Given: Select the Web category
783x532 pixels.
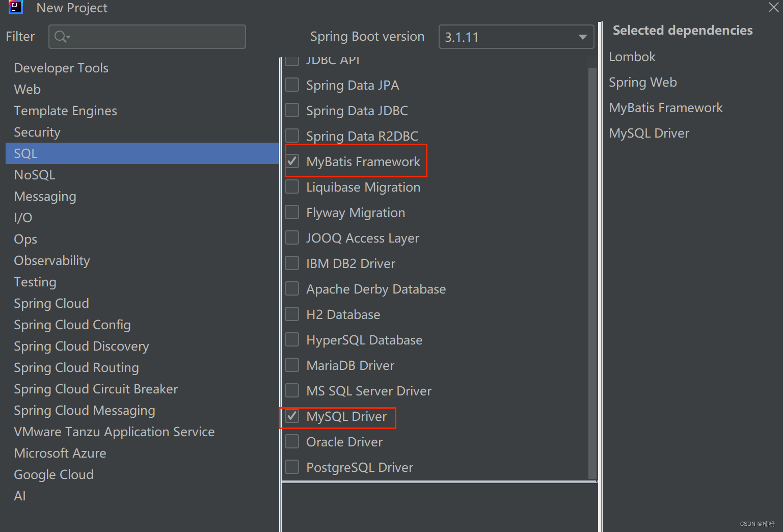Looking at the screenshot, I should coord(142,89).
